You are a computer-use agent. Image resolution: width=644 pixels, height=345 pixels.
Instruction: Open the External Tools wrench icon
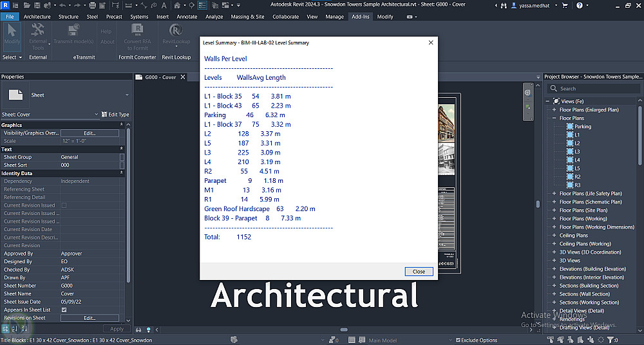pyautogui.click(x=38, y=30)
